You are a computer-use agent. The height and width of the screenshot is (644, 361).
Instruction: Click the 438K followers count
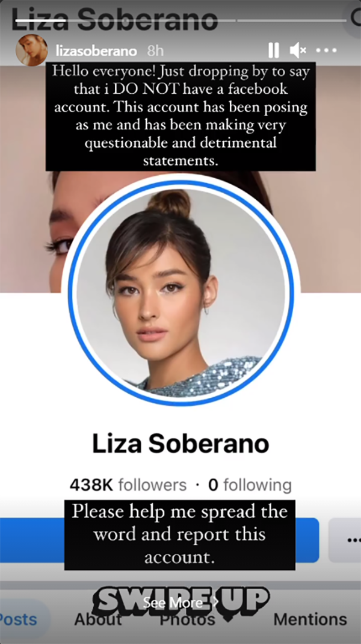tap(128, 485)
